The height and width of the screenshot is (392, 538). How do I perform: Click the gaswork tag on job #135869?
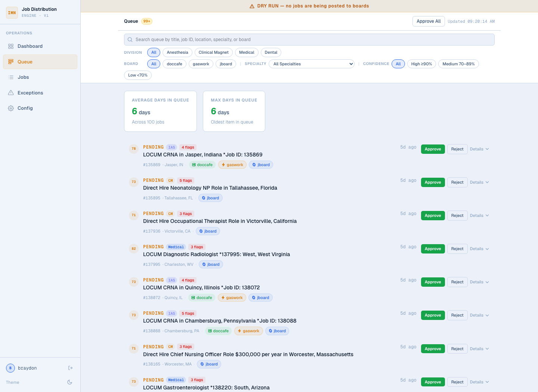coord(232,165)
